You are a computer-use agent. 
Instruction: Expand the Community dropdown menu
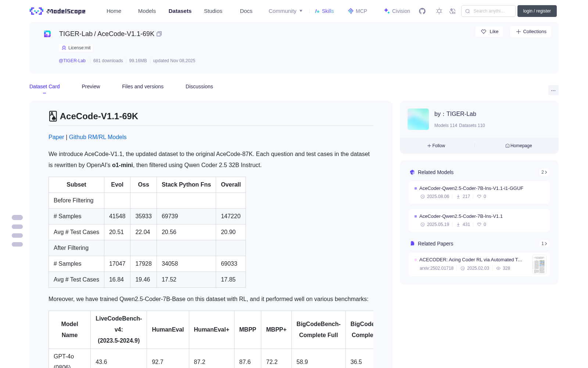(286, 11)
